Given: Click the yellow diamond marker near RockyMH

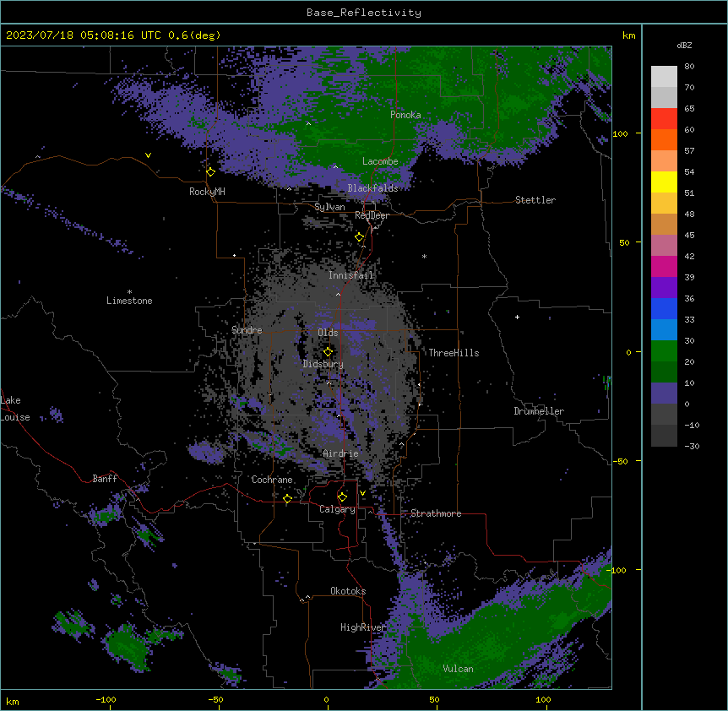Looking at the screenshot, I should point(211,172).
